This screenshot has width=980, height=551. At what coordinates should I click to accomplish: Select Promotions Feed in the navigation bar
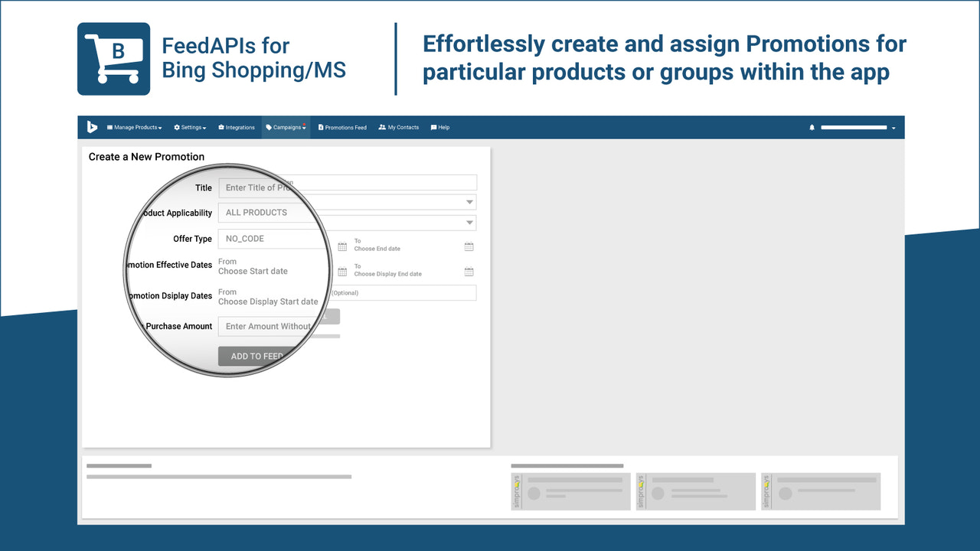point(342,127)
